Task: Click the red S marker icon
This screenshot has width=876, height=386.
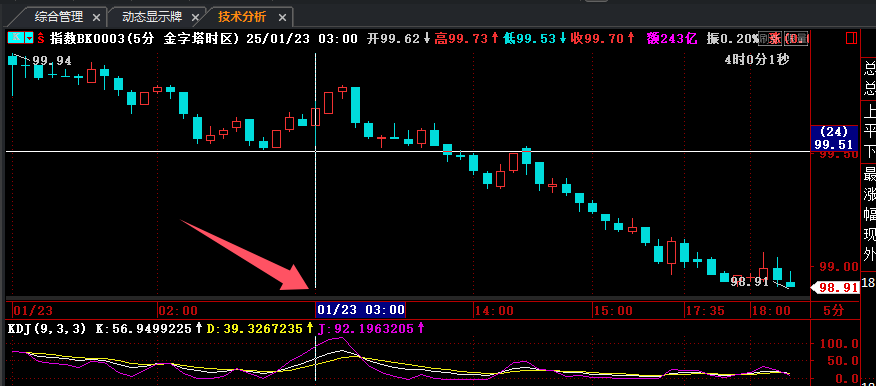Action: (41, 39)
